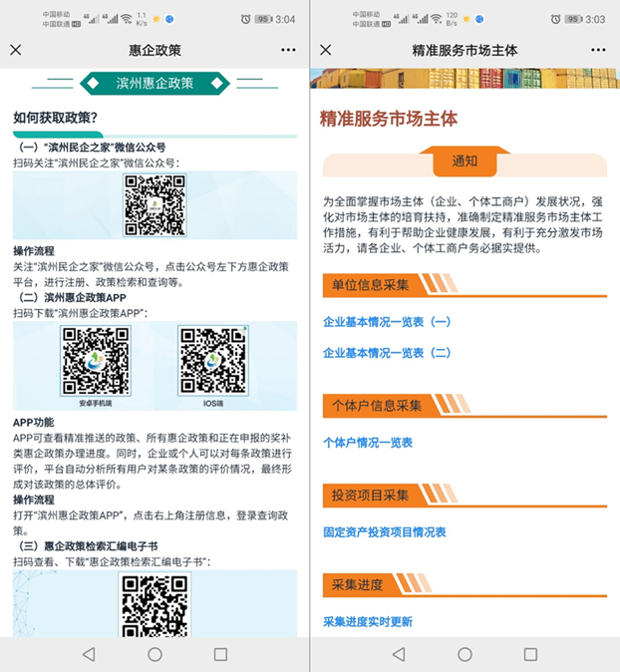This screenshot has height=672, width=620.
Task: Open three-dot menu on 精准服务市场主体 page
Action: click(597, 50)
